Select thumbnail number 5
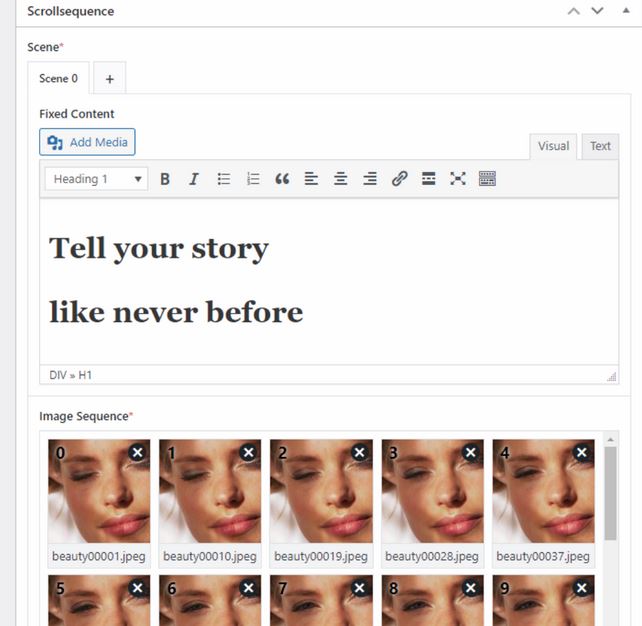This screenshot has height=626, width=642. [x=99, y=600]
